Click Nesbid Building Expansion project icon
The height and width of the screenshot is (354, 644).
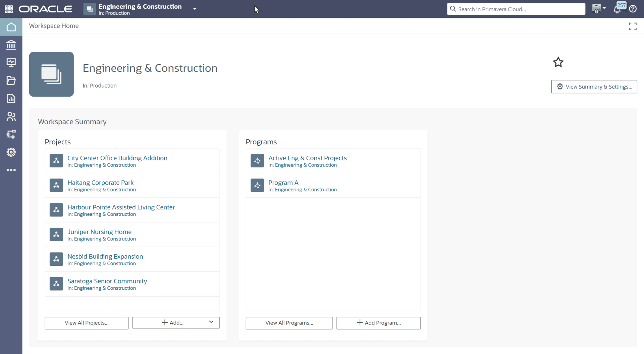[56, 259]
